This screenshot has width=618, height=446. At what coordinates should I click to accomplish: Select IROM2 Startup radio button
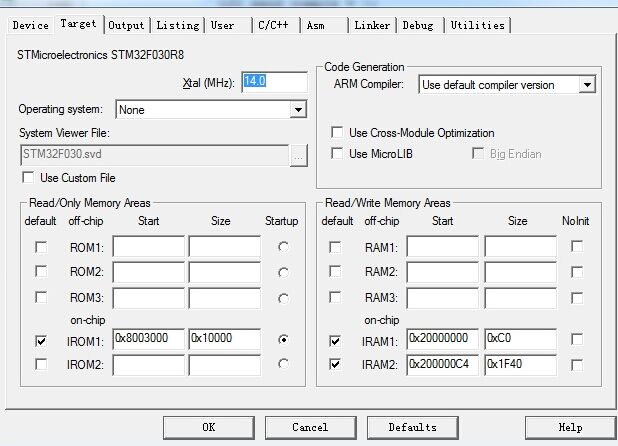coord(283,364)
